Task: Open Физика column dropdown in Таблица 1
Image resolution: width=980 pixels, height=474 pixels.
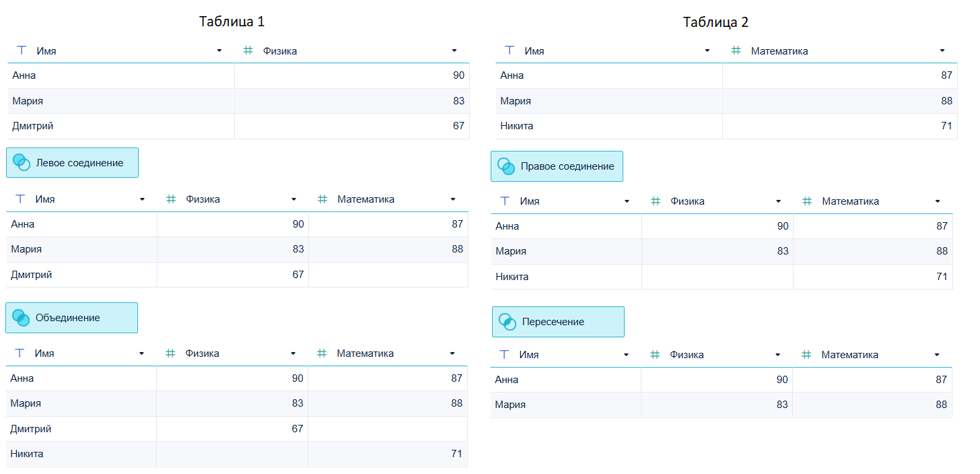Action: pos(454,50)
